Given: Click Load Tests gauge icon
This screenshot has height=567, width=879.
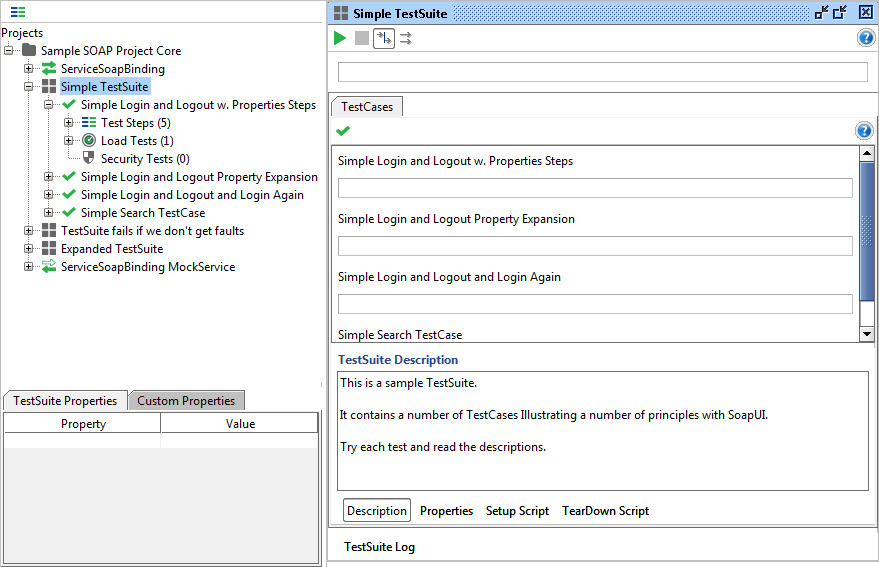Looking at the screenshot, I should click(x=89, y=140).
